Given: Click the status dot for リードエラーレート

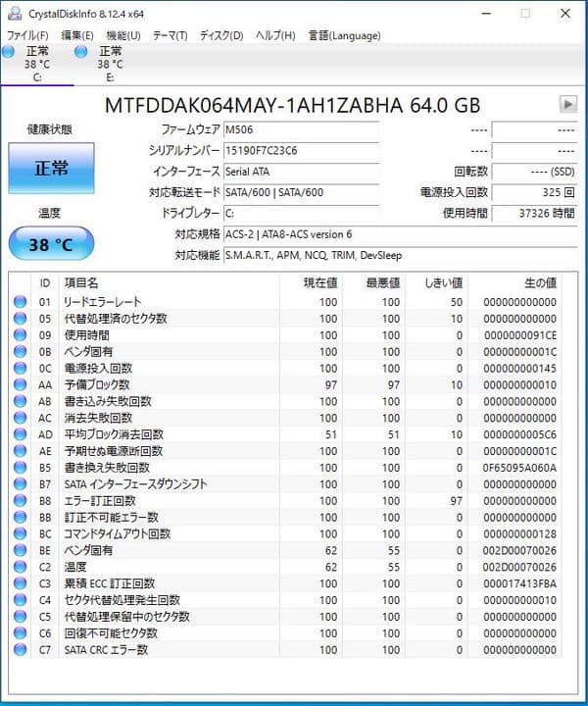Looking at the screenshot, I should 20,302.
